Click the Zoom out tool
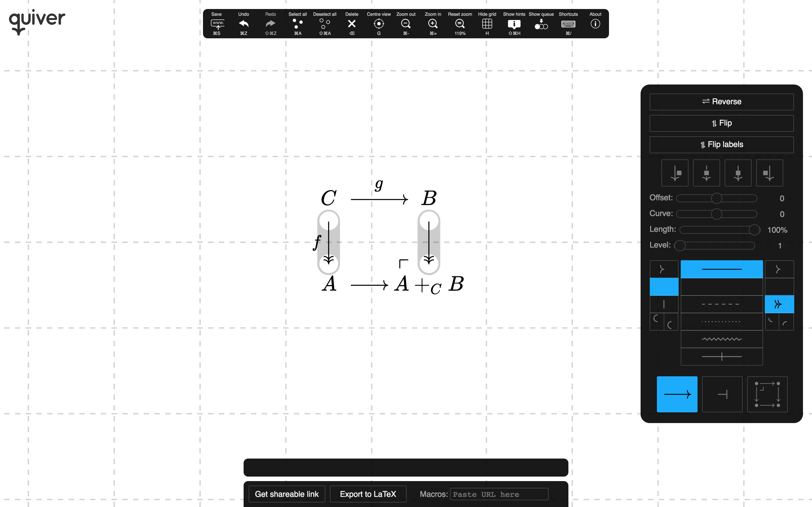This screenshot has height=507, width=812. [406, 23]
